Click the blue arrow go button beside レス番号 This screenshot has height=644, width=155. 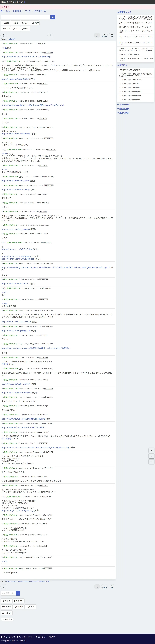[18, 593]
